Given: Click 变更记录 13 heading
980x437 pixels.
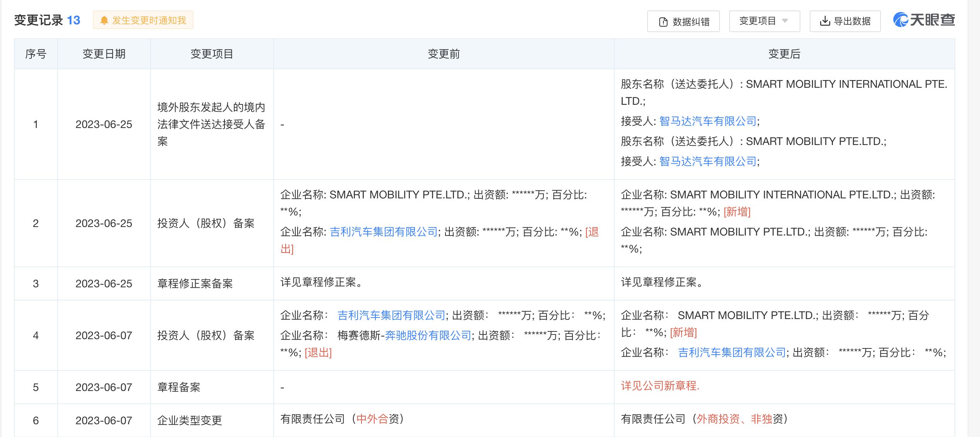Looking at the screenshot, I should pos(47,20).
